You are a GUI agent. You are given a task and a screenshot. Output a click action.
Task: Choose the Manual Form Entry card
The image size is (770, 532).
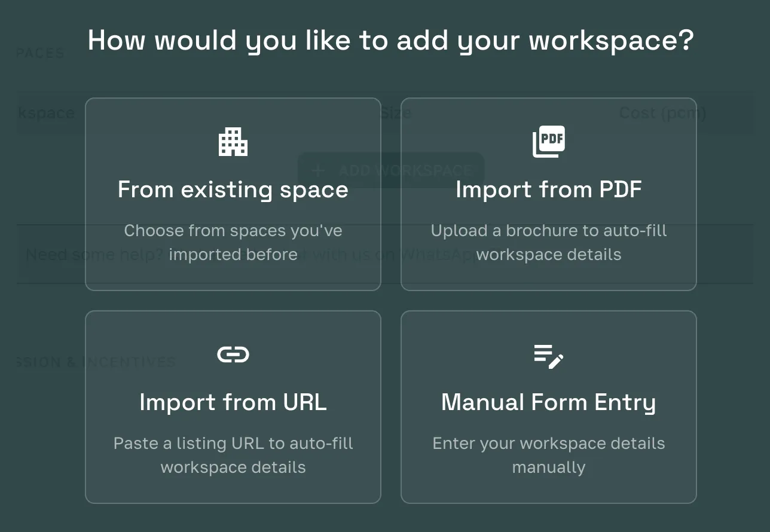pyautogui.click(x=549, y=406)
